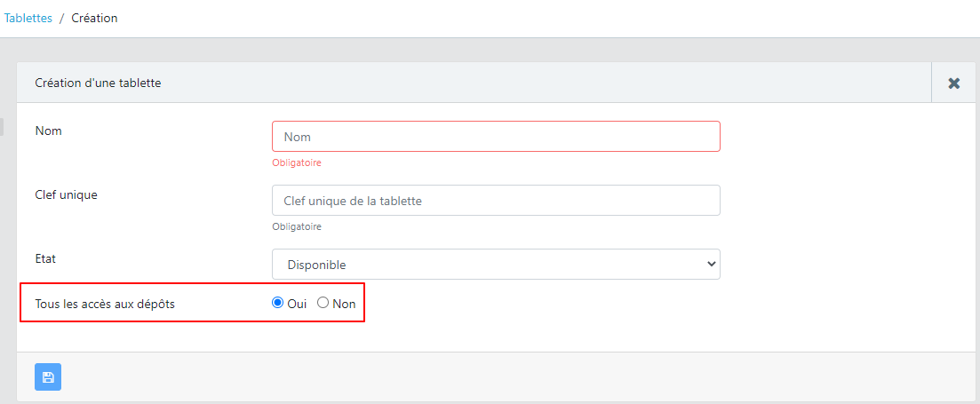Open the Etat dropdown showing Disponible
980x404 pixels.
point(497,264)
